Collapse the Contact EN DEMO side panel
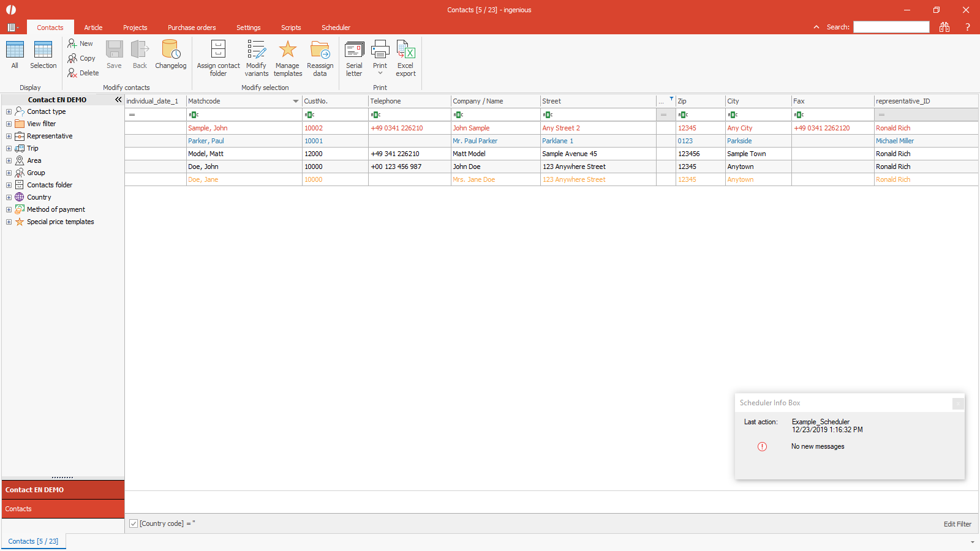 click(x=118, y=99)
